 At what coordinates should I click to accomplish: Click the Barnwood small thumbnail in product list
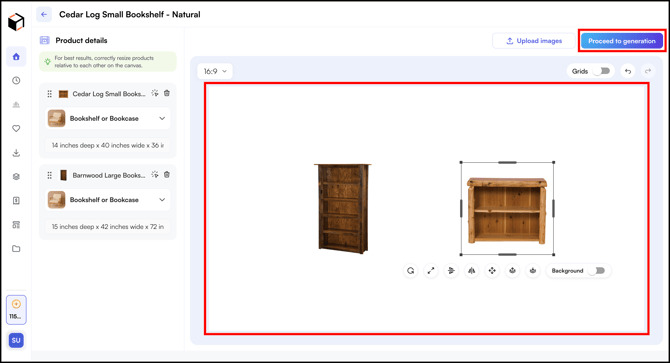coord(63,175)
